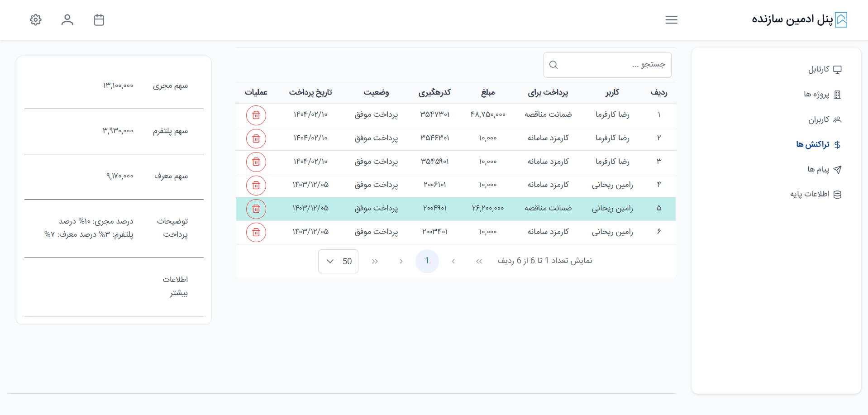Image resolution: width=868 pixels, height=415 pixels.
Task: Select page 1 in pagination
Action: point(427,261)
